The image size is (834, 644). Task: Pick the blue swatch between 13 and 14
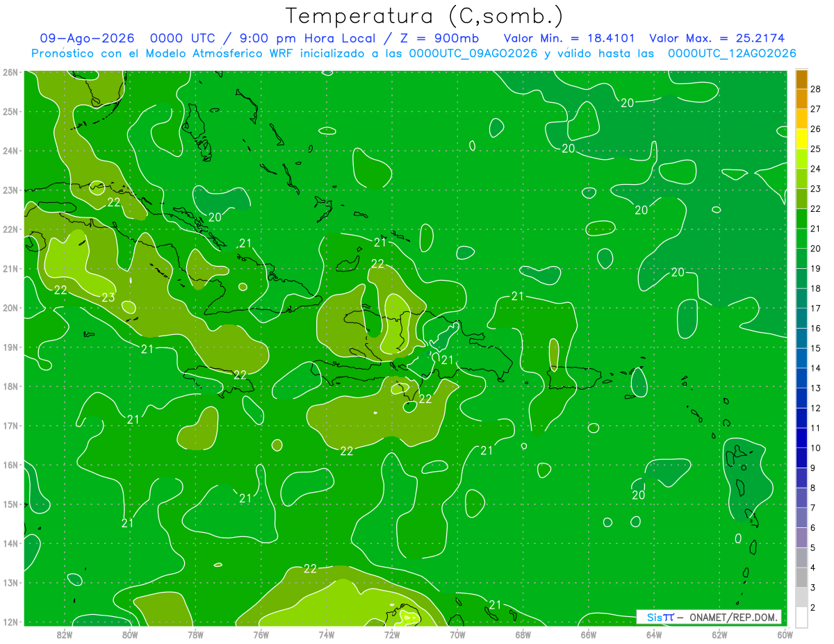pos(801,379)
